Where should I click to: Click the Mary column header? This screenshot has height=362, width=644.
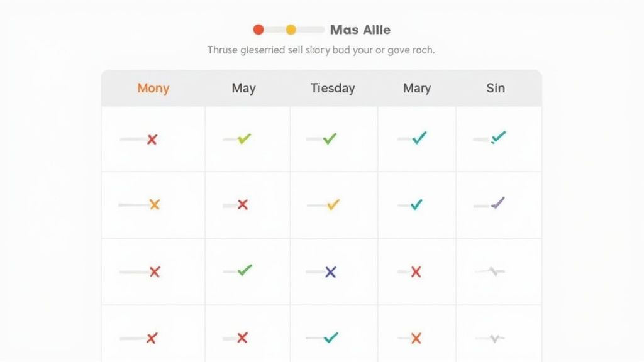click(x=416, y=88)
